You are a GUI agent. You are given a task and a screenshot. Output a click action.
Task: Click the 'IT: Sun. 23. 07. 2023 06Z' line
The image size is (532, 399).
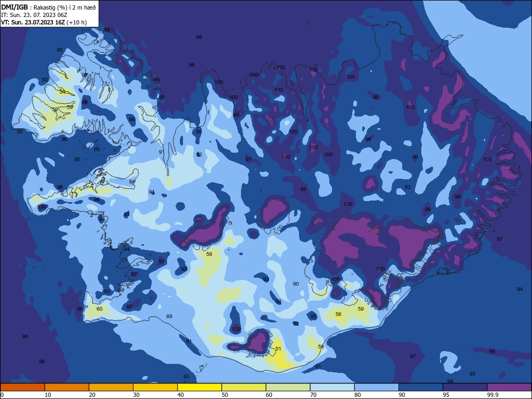click(34, 15)
